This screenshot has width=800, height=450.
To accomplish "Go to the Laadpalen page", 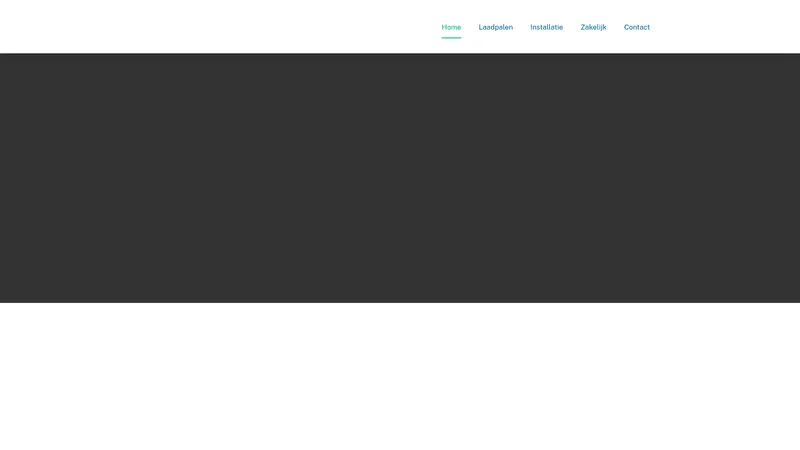I will point(495,28).
